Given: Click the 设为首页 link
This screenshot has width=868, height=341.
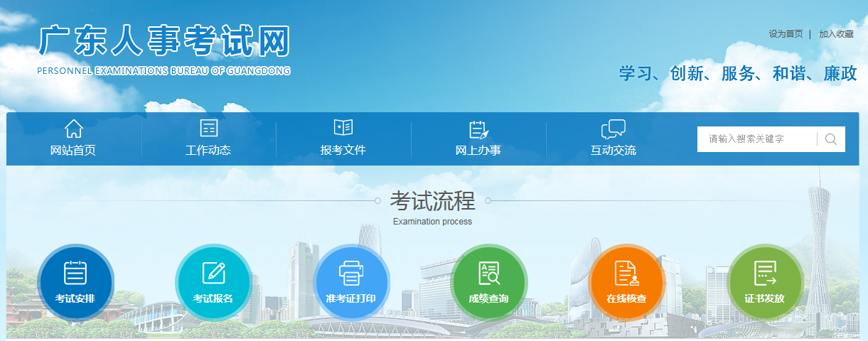Looking at the screenshot, I should [786, 34].
